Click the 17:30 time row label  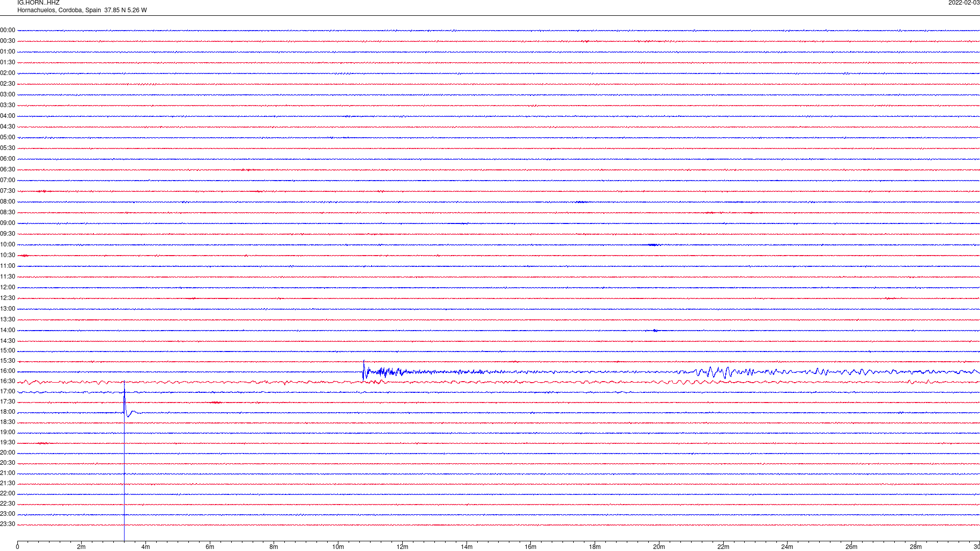click(x=8, y=402)
